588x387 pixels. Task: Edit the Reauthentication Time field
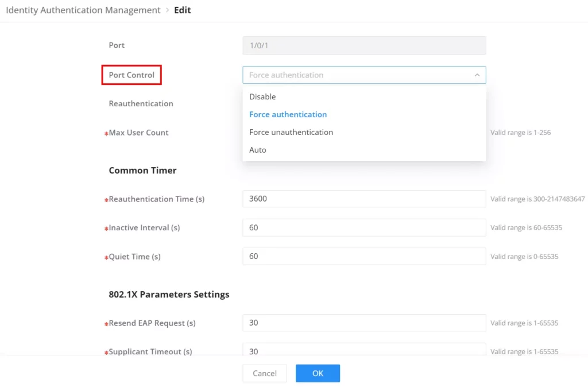[x=364, y=199]
